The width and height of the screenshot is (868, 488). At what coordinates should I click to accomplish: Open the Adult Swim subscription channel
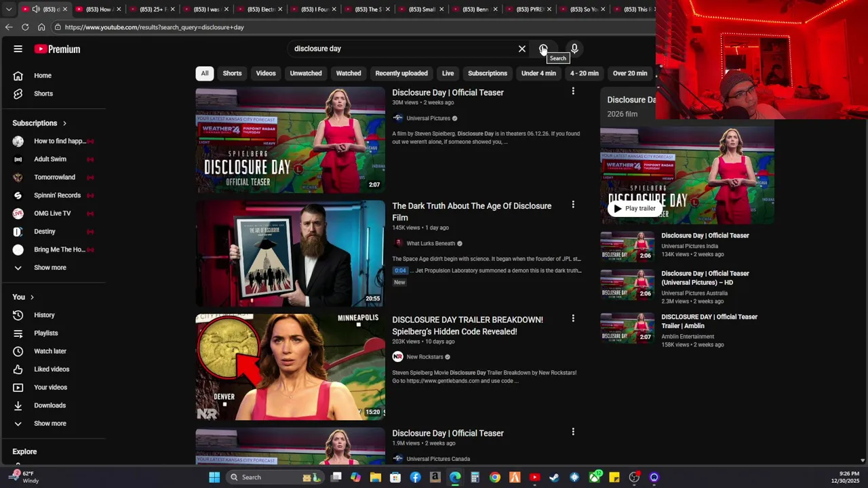pyautogui.click(x=53, y=159)
